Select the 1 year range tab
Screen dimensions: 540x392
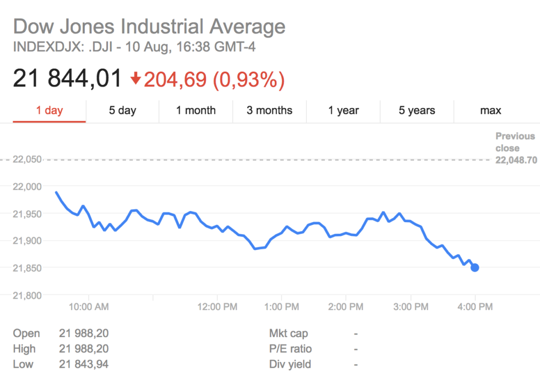click(343, 110)
